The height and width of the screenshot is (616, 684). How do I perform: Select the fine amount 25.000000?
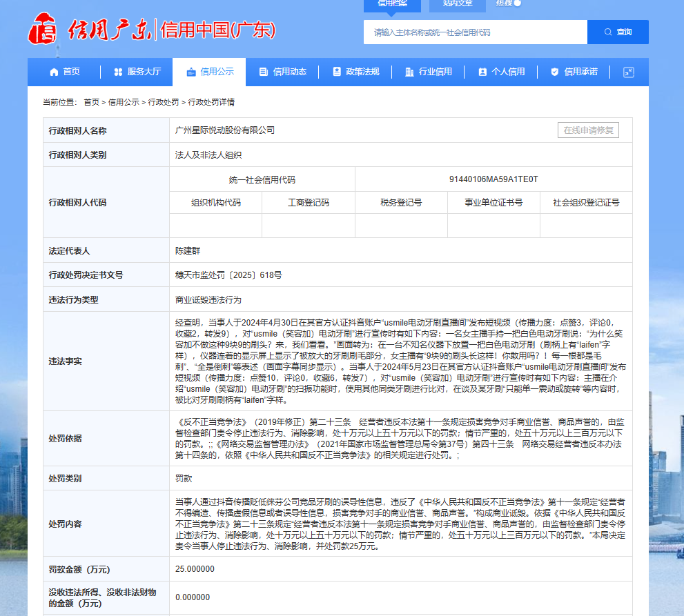195,569
